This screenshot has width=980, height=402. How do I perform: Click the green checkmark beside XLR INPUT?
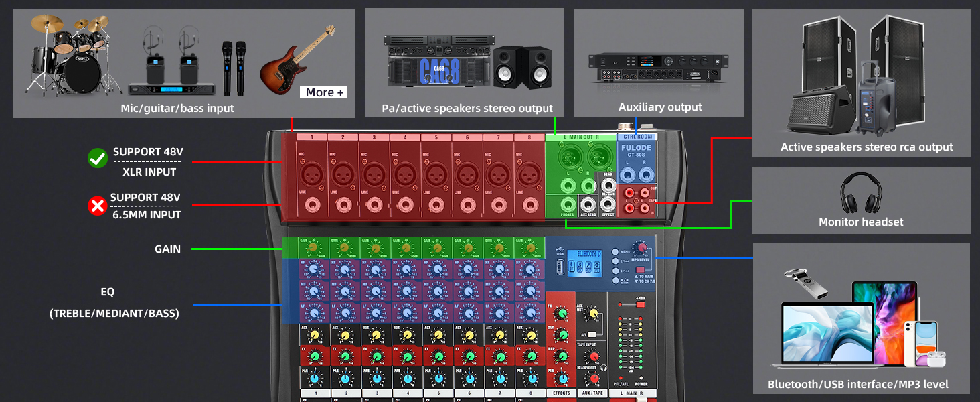[98, 159]
